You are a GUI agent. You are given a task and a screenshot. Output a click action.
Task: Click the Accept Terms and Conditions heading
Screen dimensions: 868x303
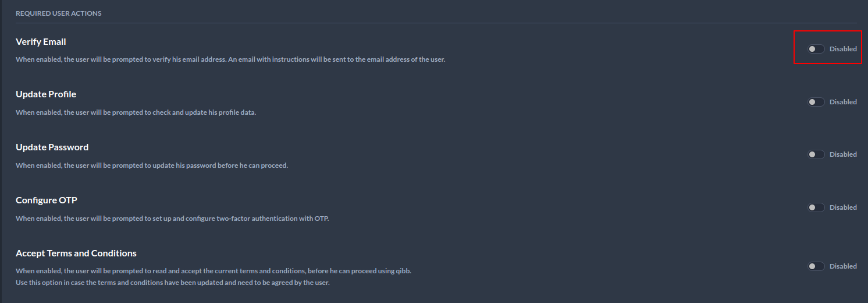[76, 253]
